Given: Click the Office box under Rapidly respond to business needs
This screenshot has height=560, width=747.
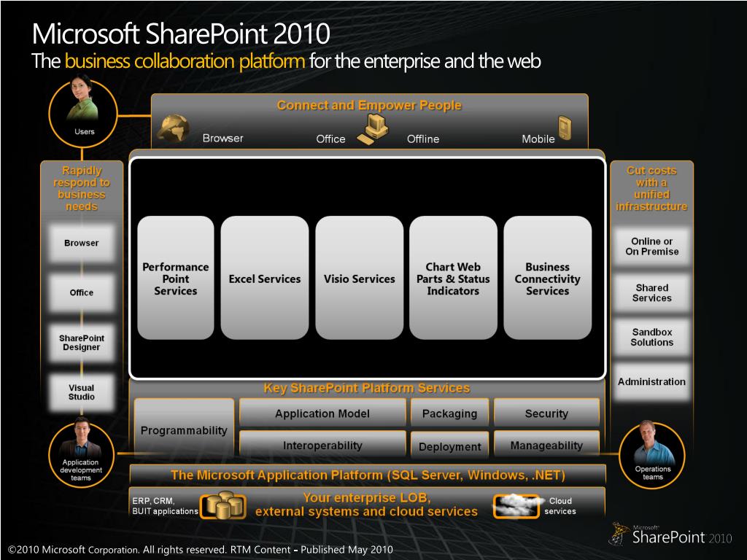Looking at the screenshot, I should point(82,292).
